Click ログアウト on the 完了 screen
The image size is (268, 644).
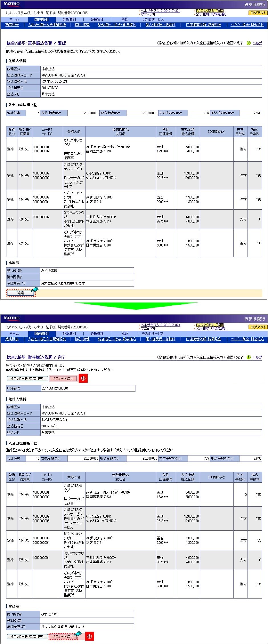coord(258,327)
